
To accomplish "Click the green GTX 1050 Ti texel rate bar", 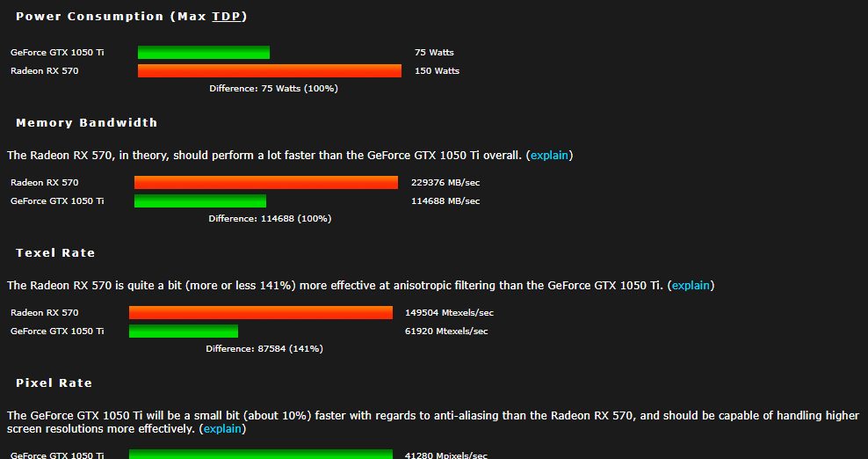I will (184, 331).
